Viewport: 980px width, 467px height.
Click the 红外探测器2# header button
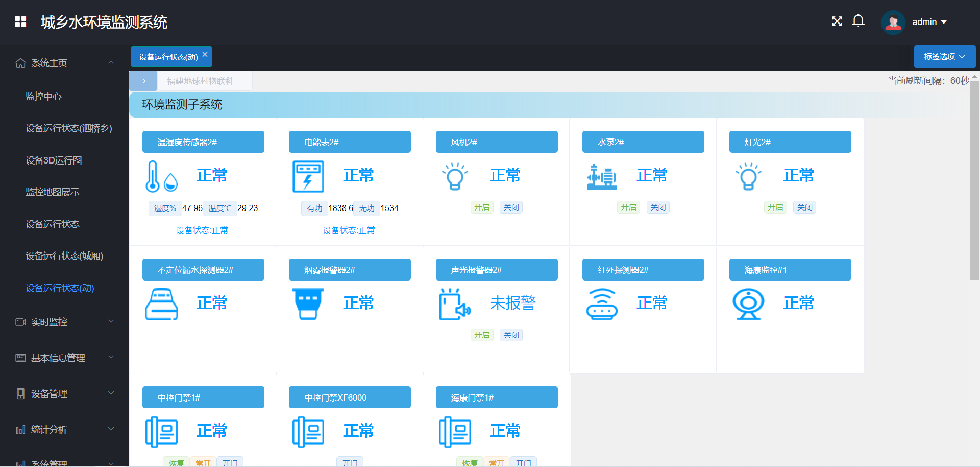pyautogui.click(x=643, y=269)
